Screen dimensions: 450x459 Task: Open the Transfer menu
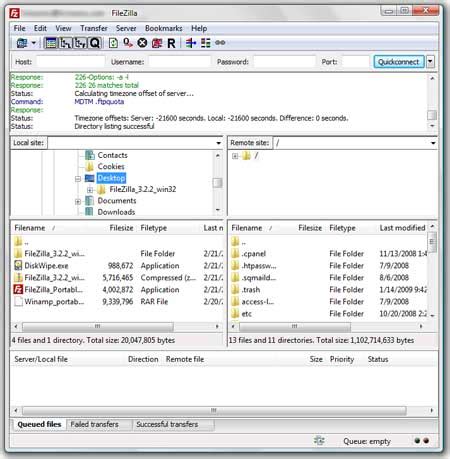pyautogui.click(x=94, y=28)
